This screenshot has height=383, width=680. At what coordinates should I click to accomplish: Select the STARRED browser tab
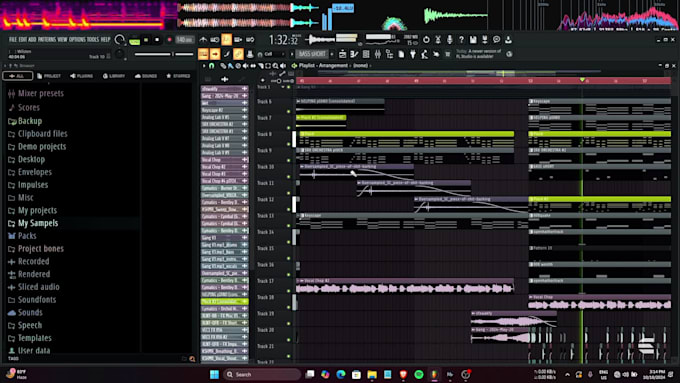178,76
